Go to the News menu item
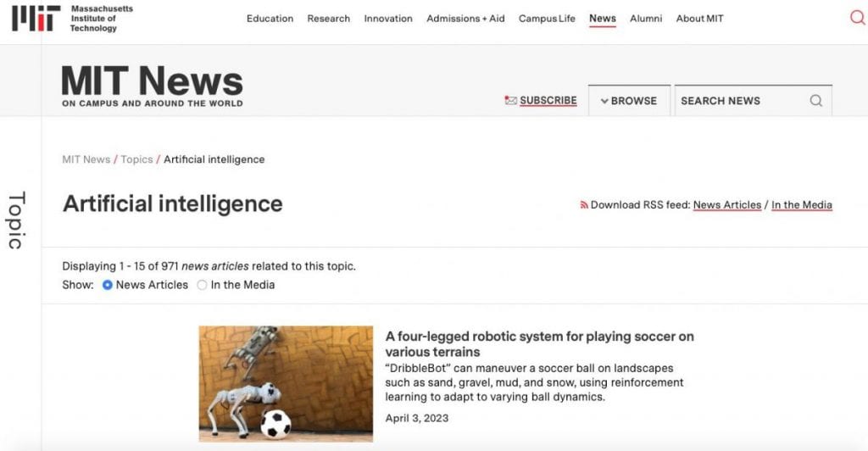The width and height of the screenshot is (868, 451). pos(603,19)
